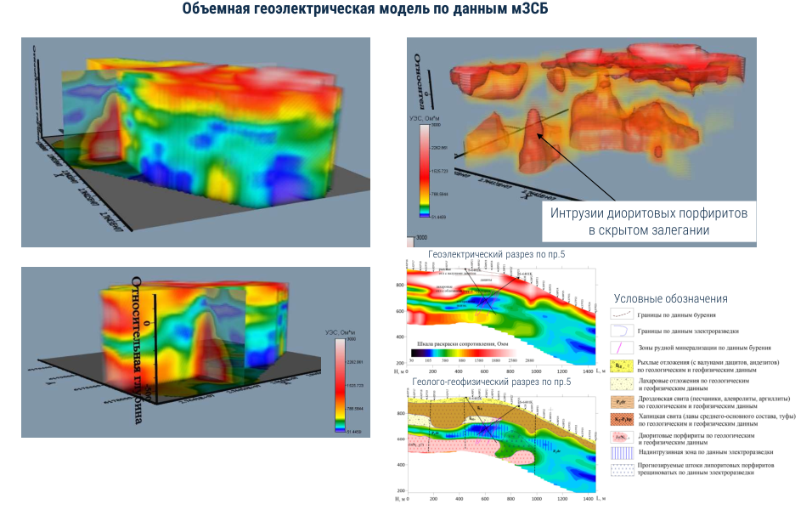The width and height of the screenshot is (812, 521).
Task: Click the blue-striped supra-intrusive zone legend box
Action: (623, 455)
